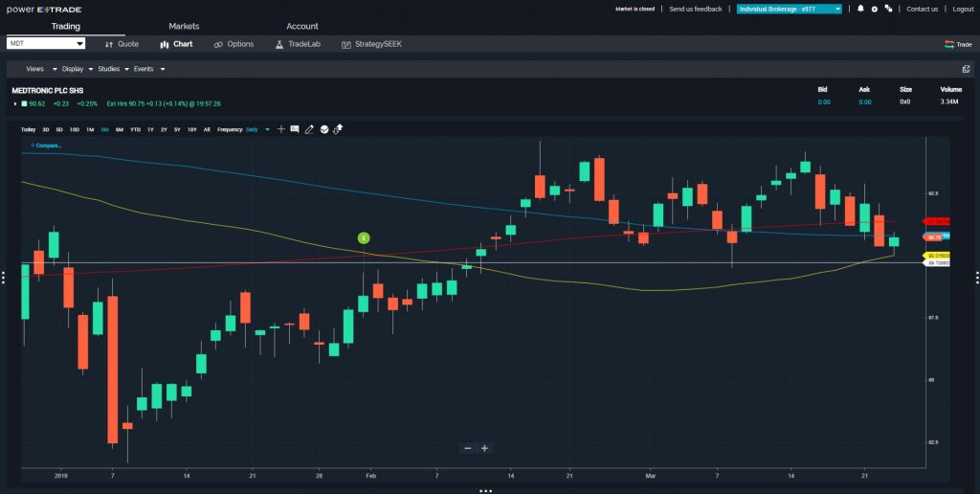Image resolution: width=980 pixels, height=494 pixels.
Task: Set chart range to All
Action: point(207,129)
